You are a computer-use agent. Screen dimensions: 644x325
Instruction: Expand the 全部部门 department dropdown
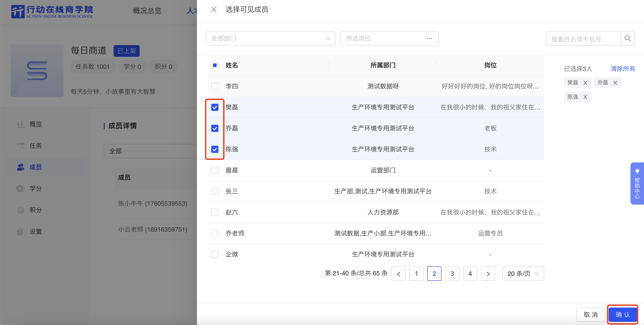tap(271, 38)
